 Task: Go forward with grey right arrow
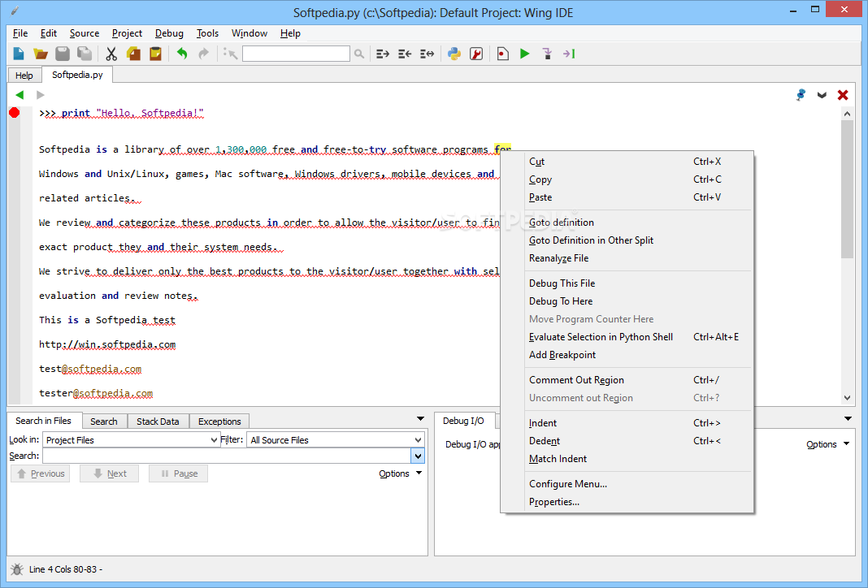tap(40, 94)
